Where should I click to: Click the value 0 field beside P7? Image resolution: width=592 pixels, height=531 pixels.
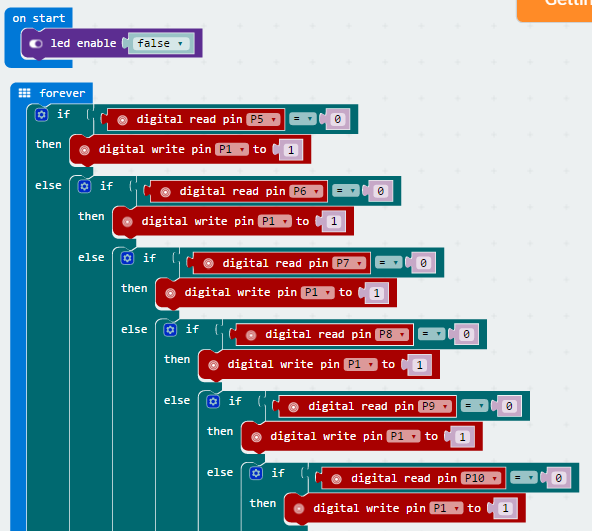[424, 263]
